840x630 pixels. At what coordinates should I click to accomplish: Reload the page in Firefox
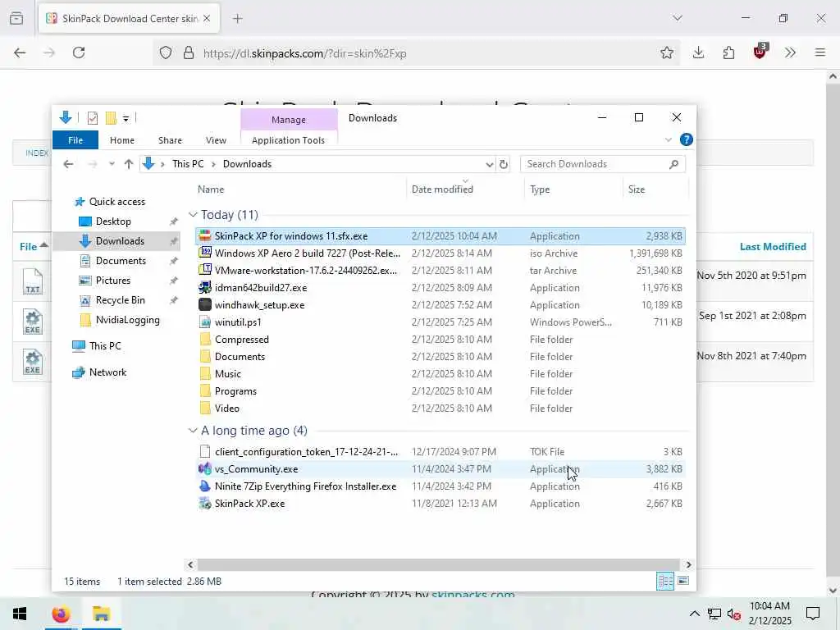[x=79, y=52]
